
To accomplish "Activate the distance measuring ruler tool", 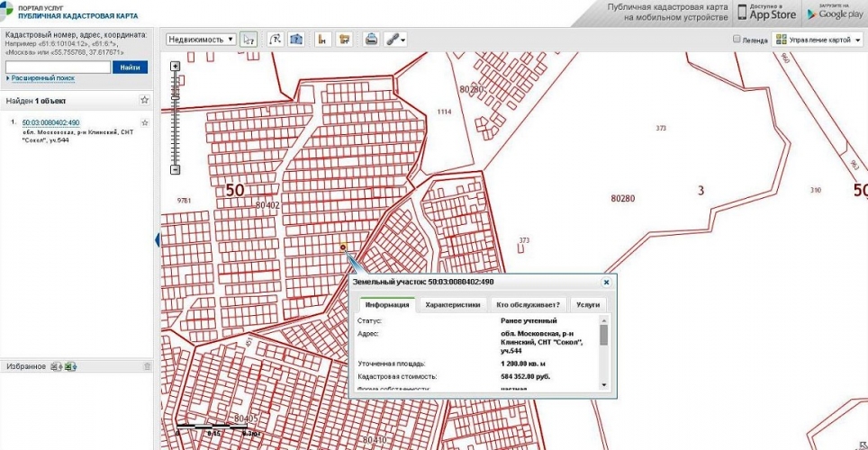I will tap(322, 40).
